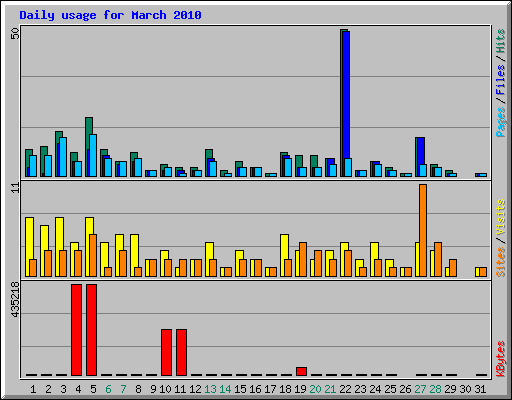The width and height of the screenshot is (512, 400).
Task: Select the "Visits" legend label
Action: [501, 217]
